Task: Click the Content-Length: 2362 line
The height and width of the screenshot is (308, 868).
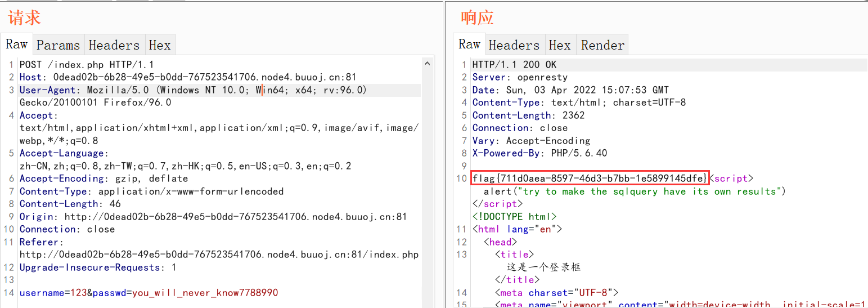Action: 528,115
